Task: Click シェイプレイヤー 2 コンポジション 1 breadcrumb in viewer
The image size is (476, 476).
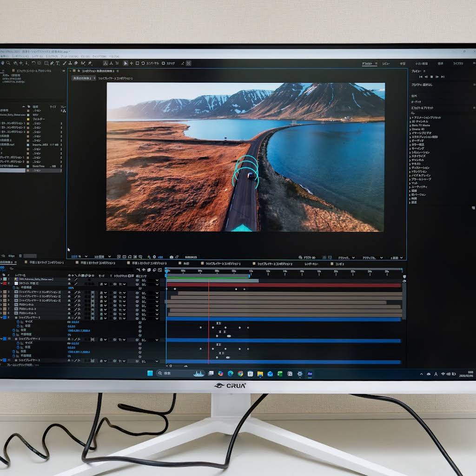Action: click(x=115, y=78)
